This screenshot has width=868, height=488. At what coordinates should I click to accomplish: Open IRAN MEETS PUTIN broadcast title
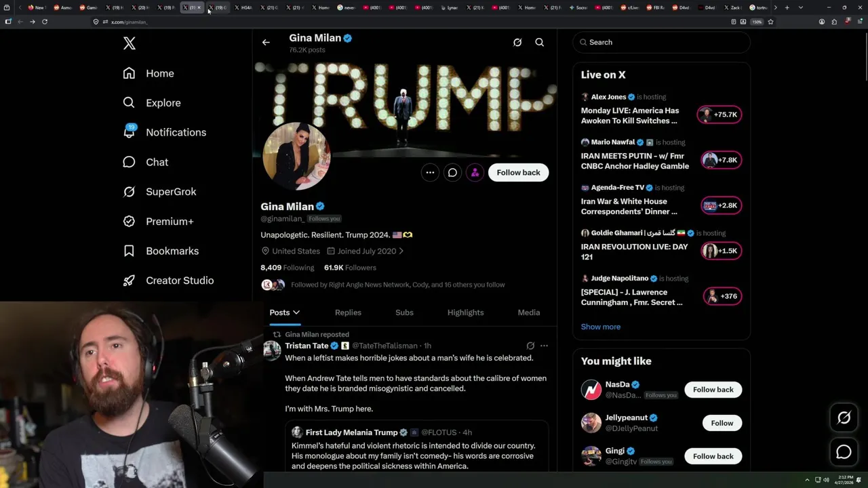point(635,161)
